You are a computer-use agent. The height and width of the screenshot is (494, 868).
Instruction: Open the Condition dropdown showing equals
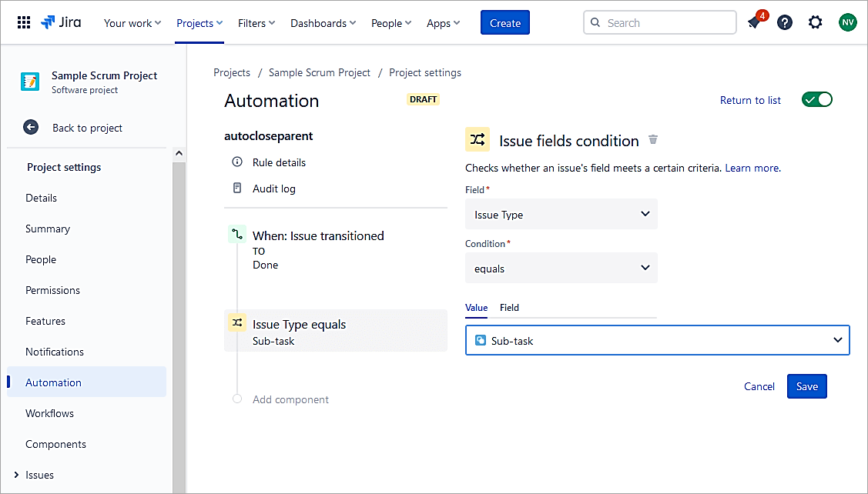point(561,268)
